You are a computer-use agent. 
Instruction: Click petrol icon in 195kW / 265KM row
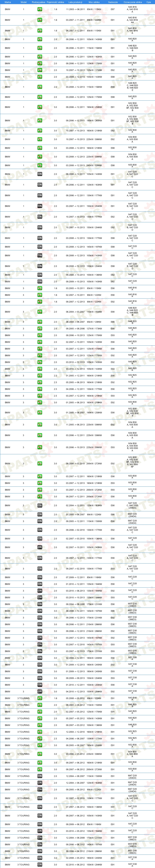click(39, 121)
